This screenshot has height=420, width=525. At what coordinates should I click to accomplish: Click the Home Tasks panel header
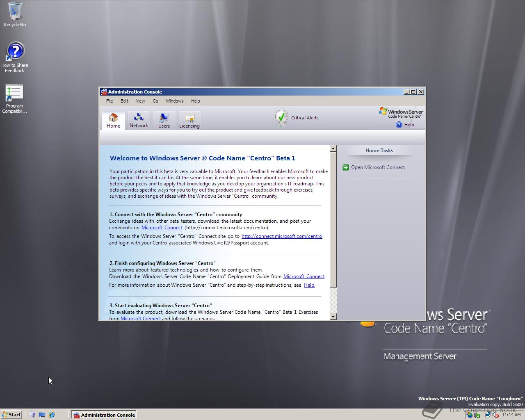(379, 151)
